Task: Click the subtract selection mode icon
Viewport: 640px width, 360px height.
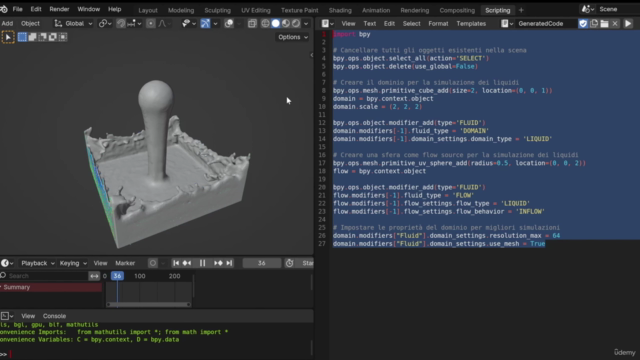Action: pyautogui.click(x=42, y=37)
